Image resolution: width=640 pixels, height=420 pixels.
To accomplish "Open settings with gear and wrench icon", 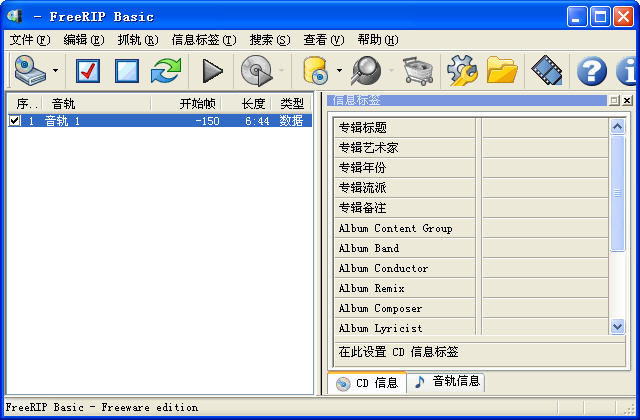I will tap(462, 70).
